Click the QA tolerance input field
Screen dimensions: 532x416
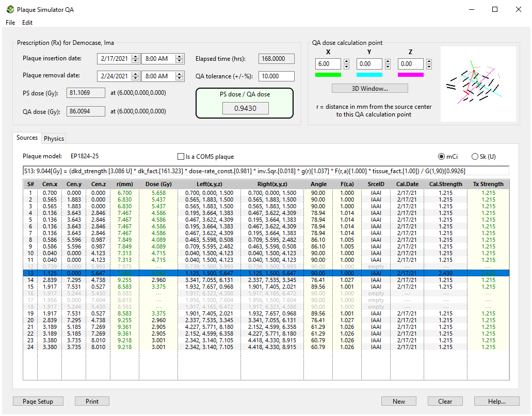point(276,76)
